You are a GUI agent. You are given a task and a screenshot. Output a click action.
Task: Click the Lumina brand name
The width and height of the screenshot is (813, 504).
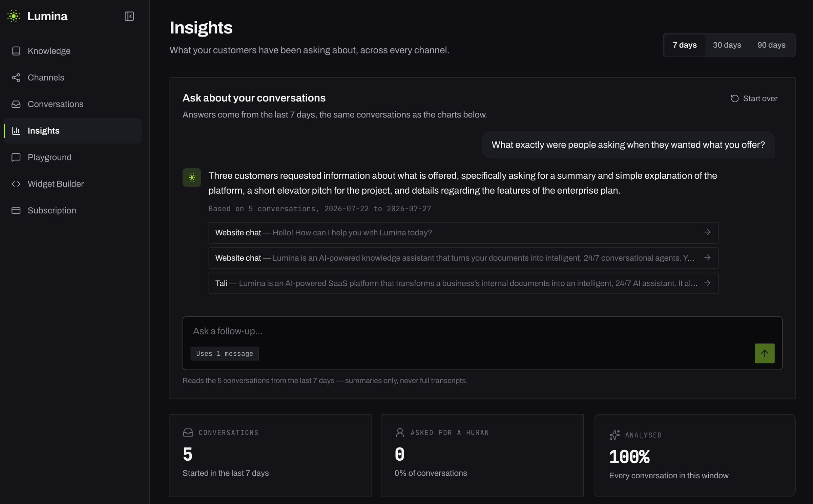[47, 16]
